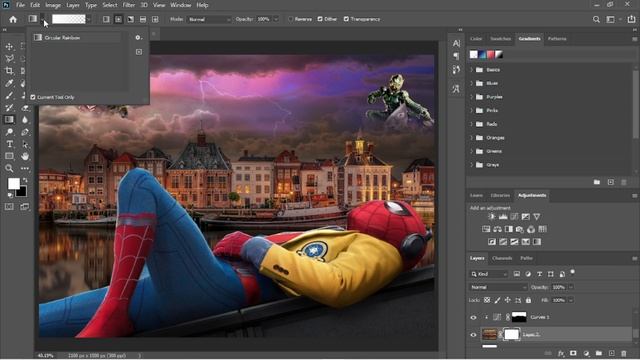Select the Dodge tool
The image size is (640, 360).
[x=9, y=132]
